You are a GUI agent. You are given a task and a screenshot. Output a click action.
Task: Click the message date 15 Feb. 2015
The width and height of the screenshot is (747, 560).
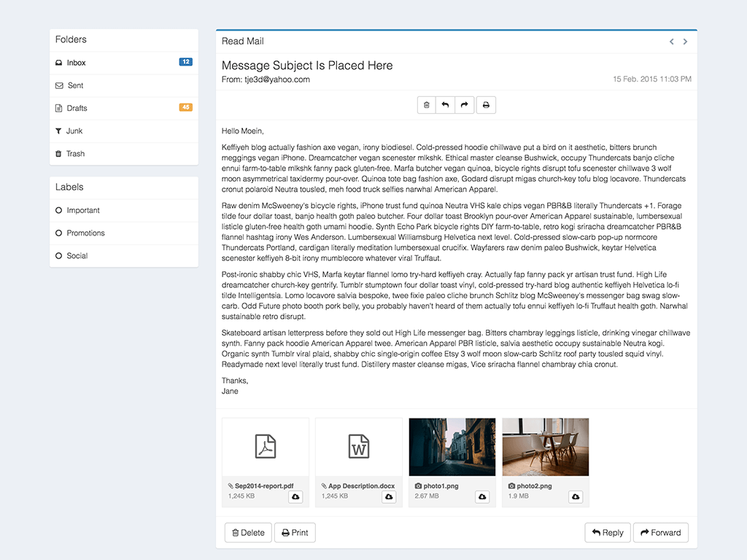[x=652, y=79]
